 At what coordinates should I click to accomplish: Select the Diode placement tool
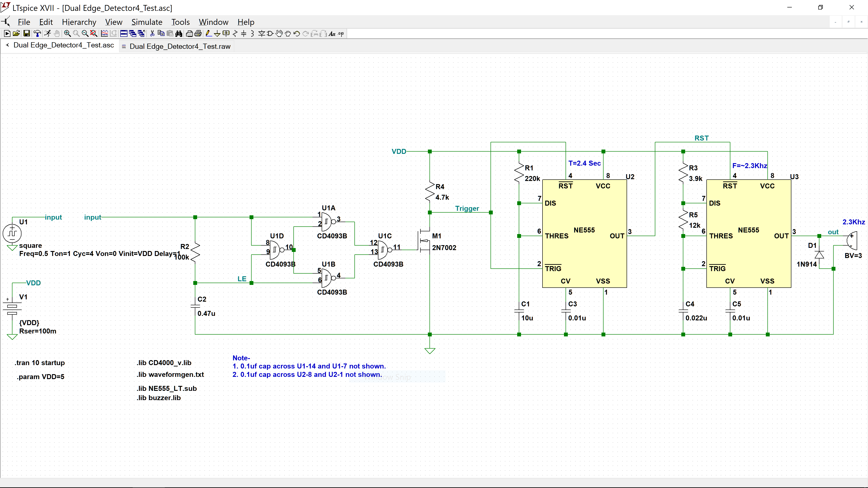pos(262,34)
